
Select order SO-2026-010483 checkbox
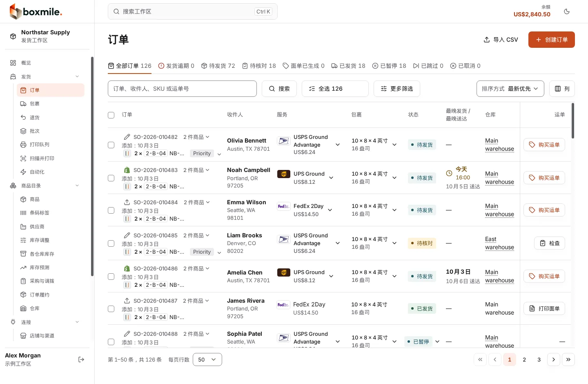point(111,178)
